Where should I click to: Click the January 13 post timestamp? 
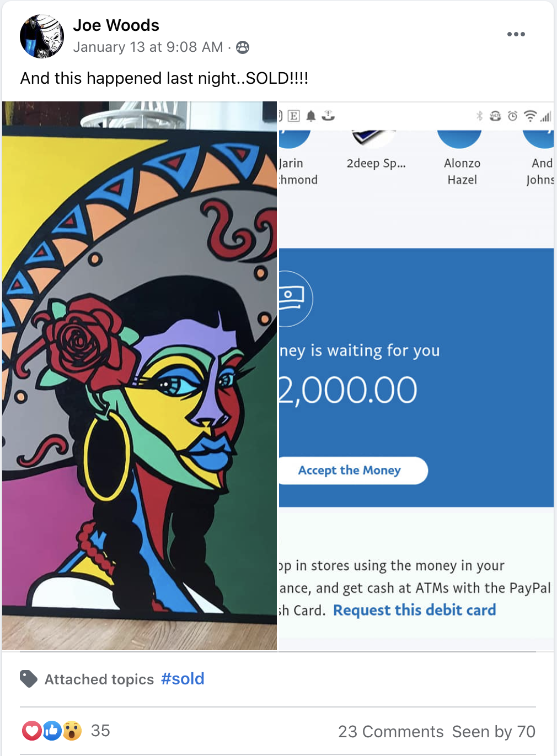click(148, 47)
